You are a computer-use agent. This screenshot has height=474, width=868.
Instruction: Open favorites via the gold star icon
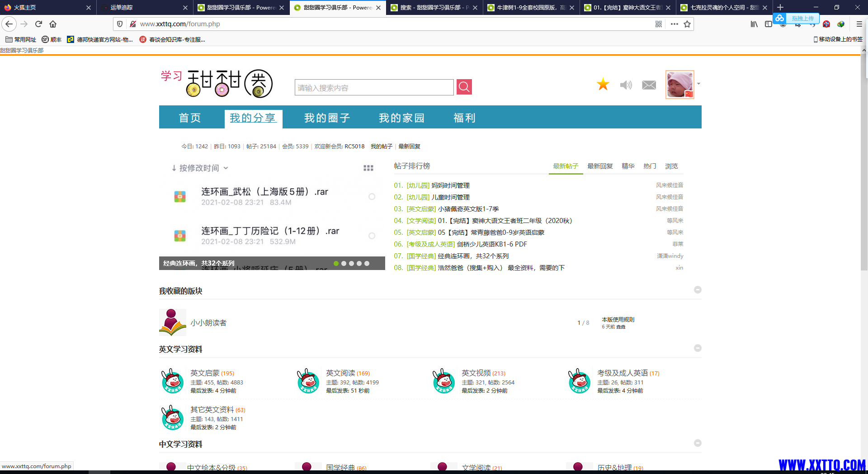click(x=603, y=84)
